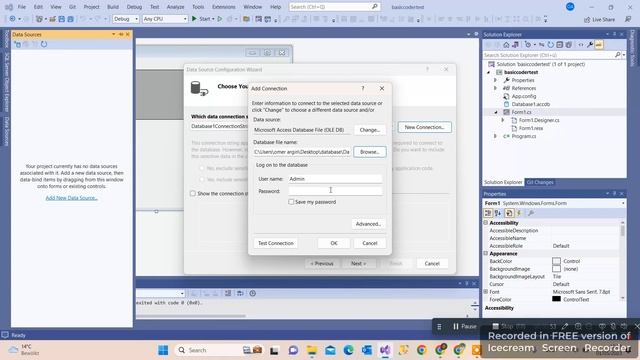This screenshot has height=360, width=640.
Task: Click Switch Views icon in Solution Explorer
Action: click(x=515, y=45)
